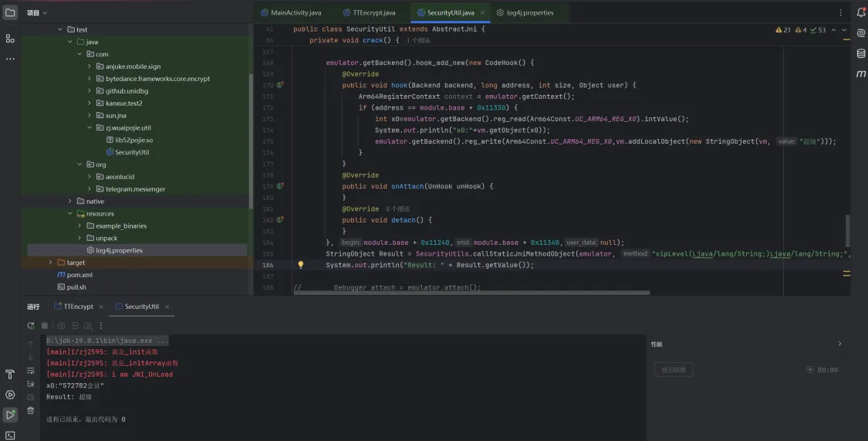Clear console output with trash icon
Screen dimensions: 868x441
coord(31,410)
